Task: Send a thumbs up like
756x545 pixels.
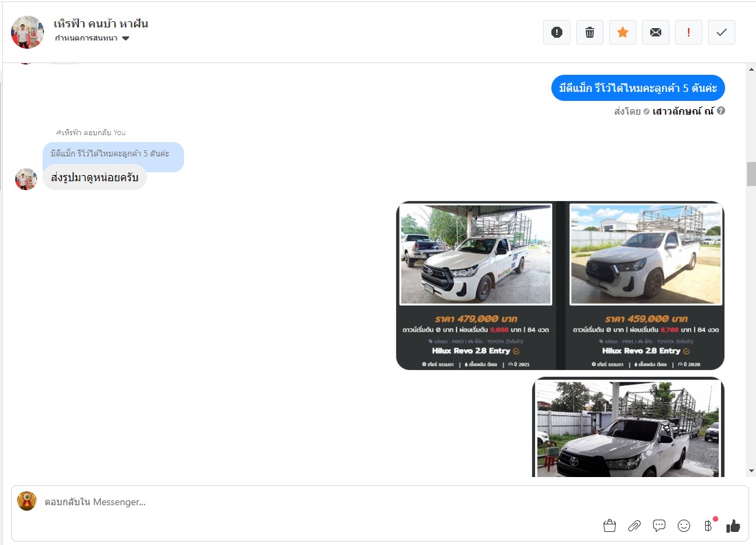Action: pos(733,526)
